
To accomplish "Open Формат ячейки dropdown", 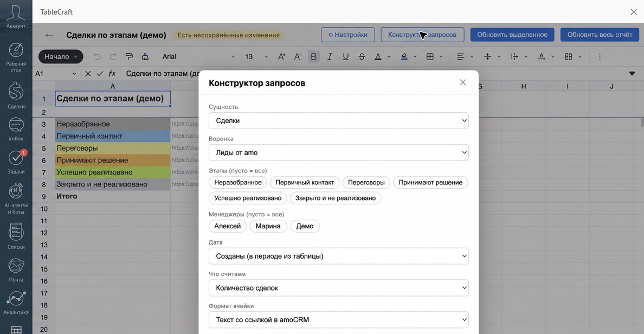I will [x=338, y=319].
